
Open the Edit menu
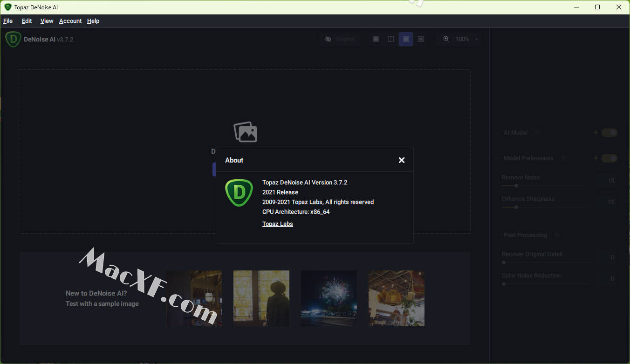click(27, 21)
